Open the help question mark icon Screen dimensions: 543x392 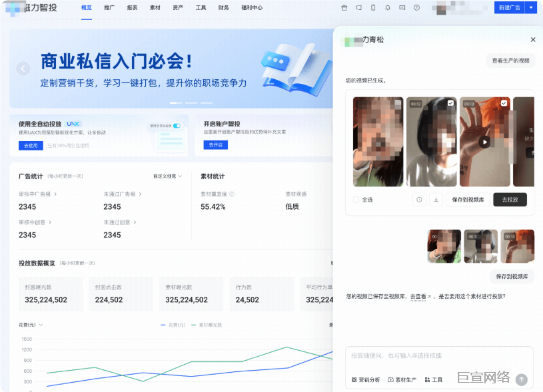coord(416,7)
